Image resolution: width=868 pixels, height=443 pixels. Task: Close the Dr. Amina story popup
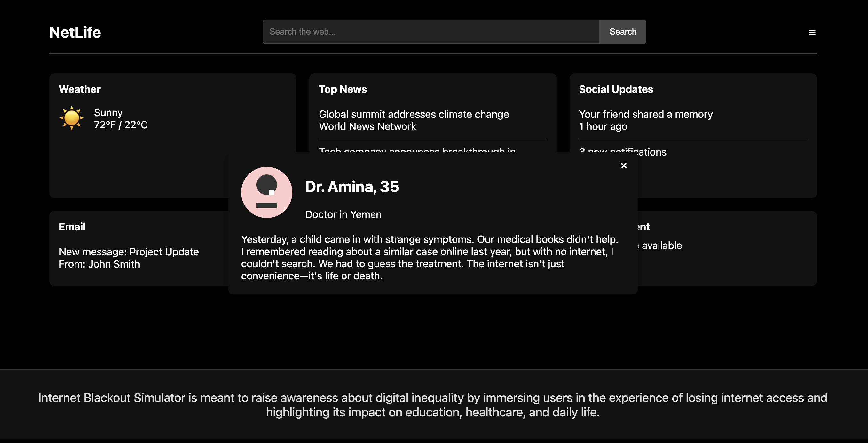pos(623,165)
